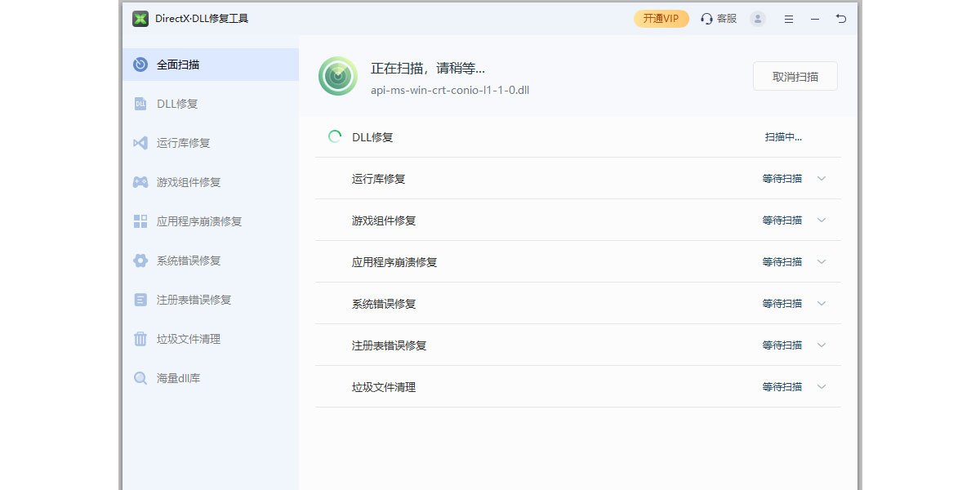Open 海量dll库 search icon
980x490 pixels.
coord(140,378)
